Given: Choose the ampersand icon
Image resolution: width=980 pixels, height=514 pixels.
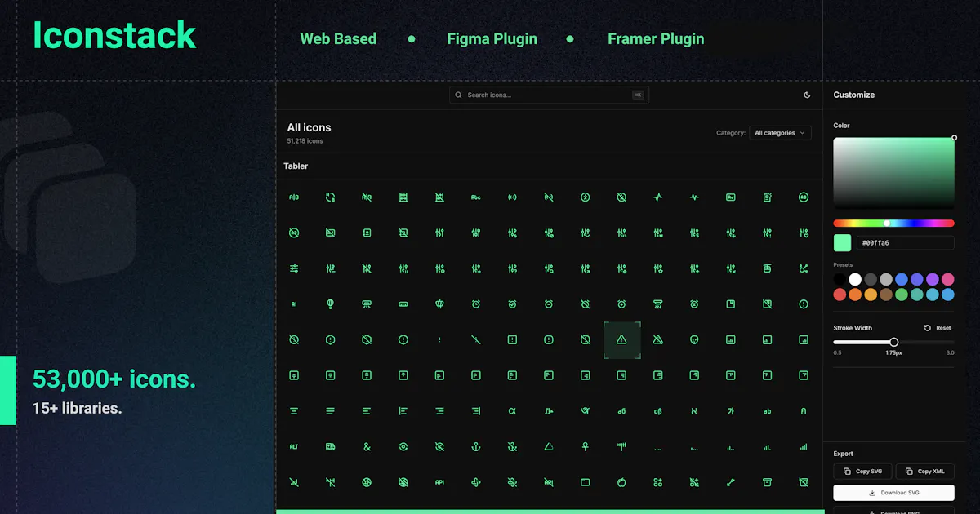Looking at the screenshot, I should tap(367, 447).
